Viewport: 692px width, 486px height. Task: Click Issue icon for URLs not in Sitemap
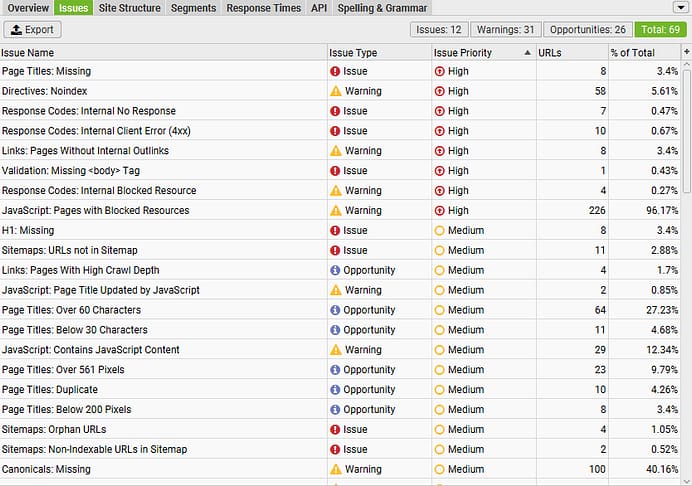point(335,250)
